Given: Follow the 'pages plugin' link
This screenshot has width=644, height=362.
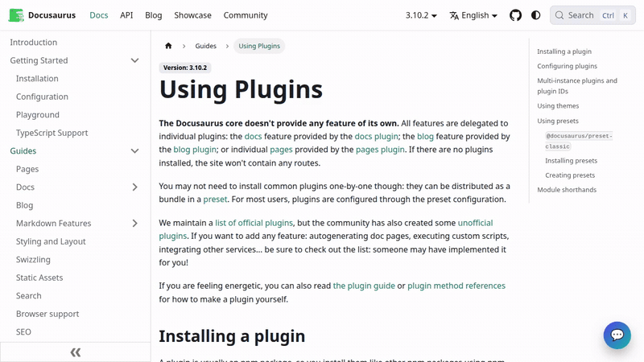Looking at the screenshot, I should click(x=380, y=150).
